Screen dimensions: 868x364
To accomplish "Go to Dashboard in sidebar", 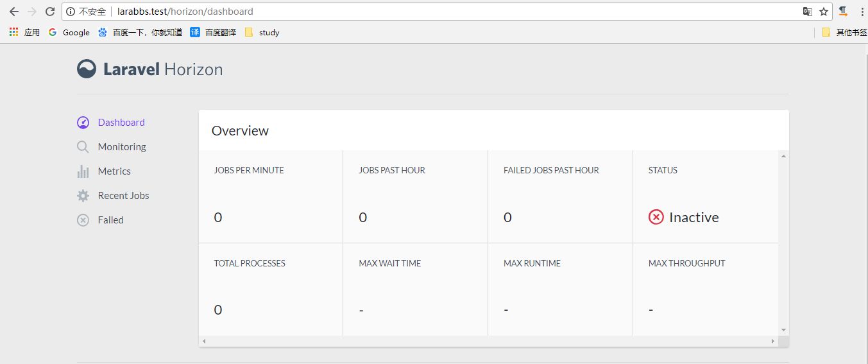I will coord(121,122).
